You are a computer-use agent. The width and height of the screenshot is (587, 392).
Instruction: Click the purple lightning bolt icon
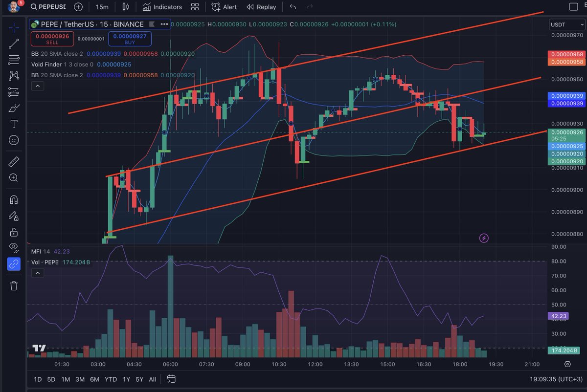click(484, 238)
